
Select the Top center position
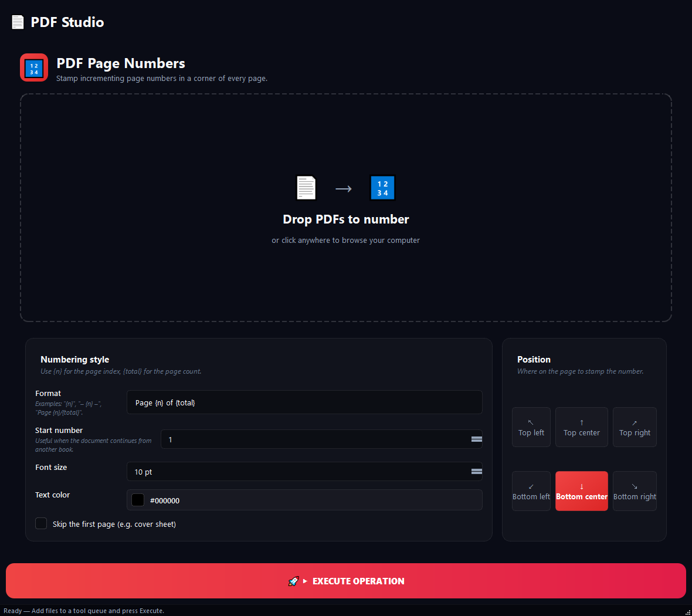pyautogui.click(x=581, y=427)
